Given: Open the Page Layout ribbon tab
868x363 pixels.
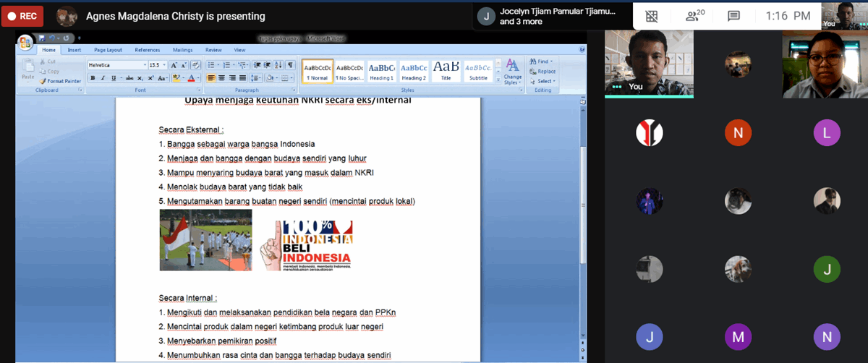Looking at the screenshot, I should click(x=108, y=50).
